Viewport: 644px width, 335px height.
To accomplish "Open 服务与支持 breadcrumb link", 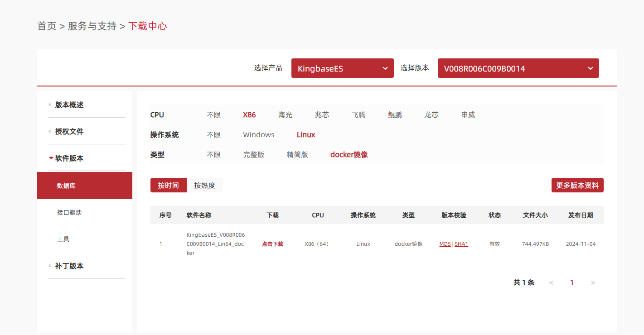I will (92, 26).
